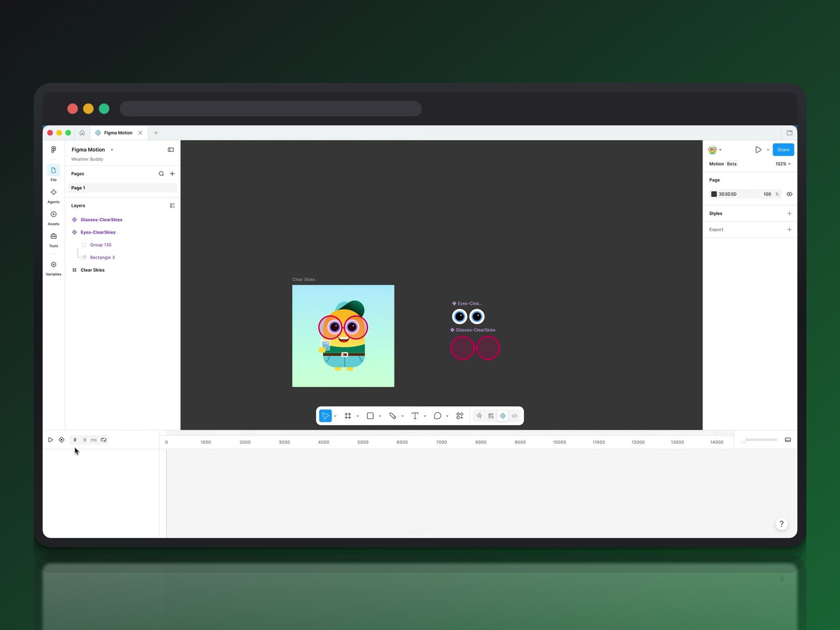Image resolution: width=840 pixels, height=630 pixels.
Task: Switch to Draw mode in toolbar
Action: [479, 416]
